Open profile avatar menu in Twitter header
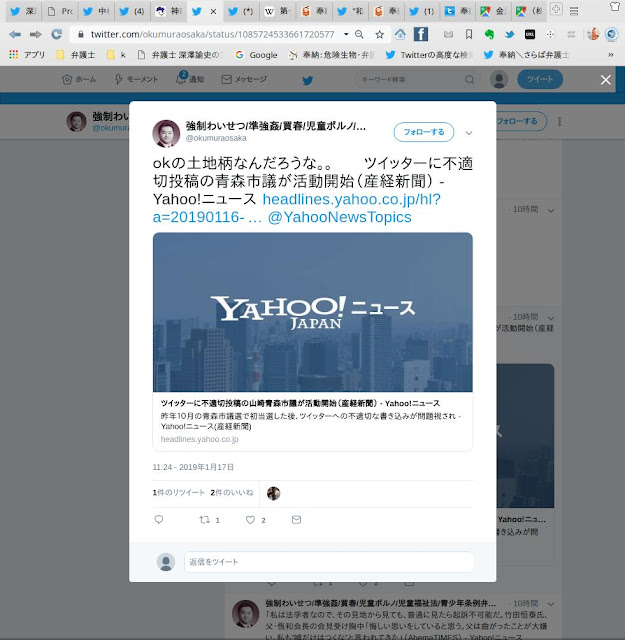The image size is (625, 640). (x=499, y=79)
